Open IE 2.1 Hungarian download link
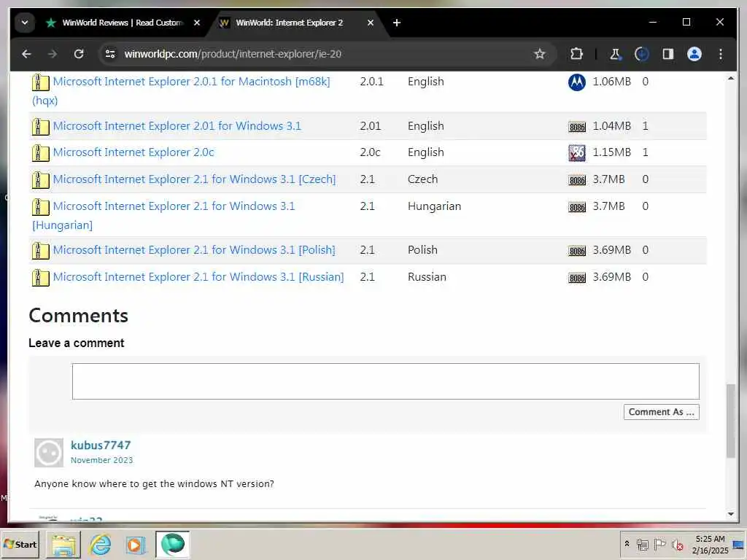Screen dimensions: 747x560 [174, 206]
